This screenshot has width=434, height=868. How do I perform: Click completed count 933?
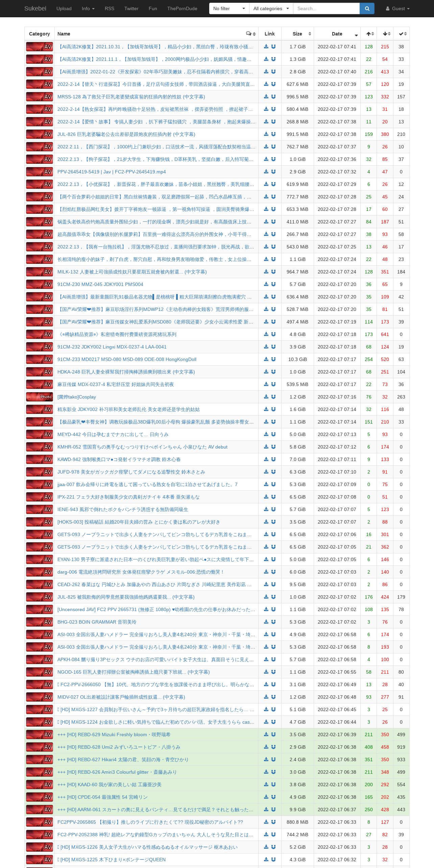(401, 759)
